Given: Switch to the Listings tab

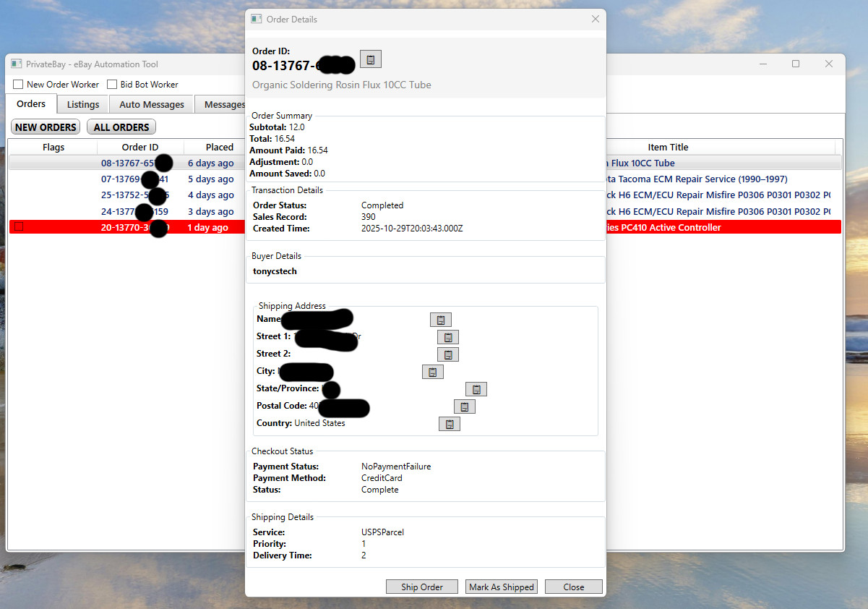Looking at the screenshot, I should pyautogui.click(x=83, y=105).
